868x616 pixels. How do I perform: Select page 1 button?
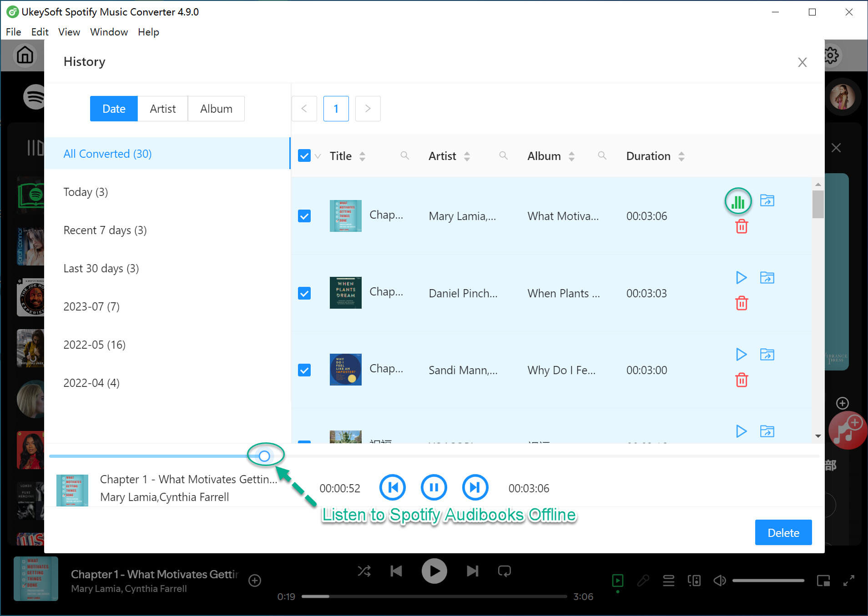click(336, 108)
